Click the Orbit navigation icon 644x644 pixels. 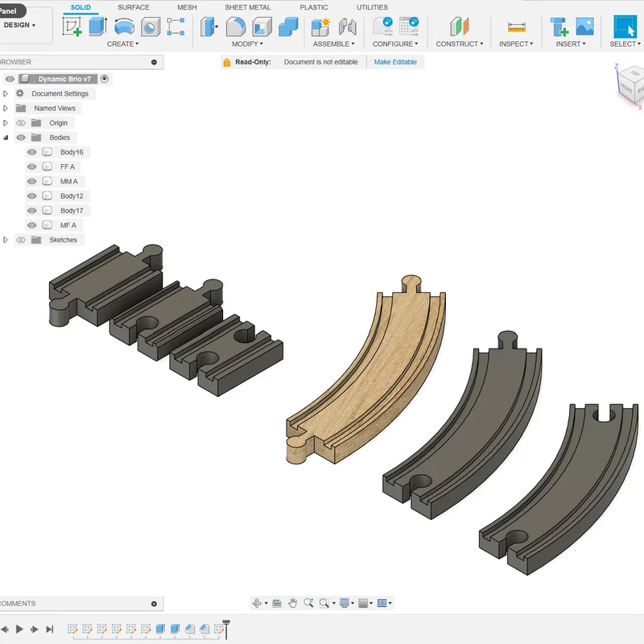click(x=257, y=603)
